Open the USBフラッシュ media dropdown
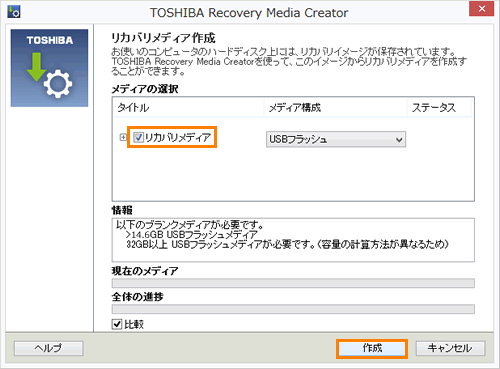This screenshot has width=500, height=369. [336, 139]
